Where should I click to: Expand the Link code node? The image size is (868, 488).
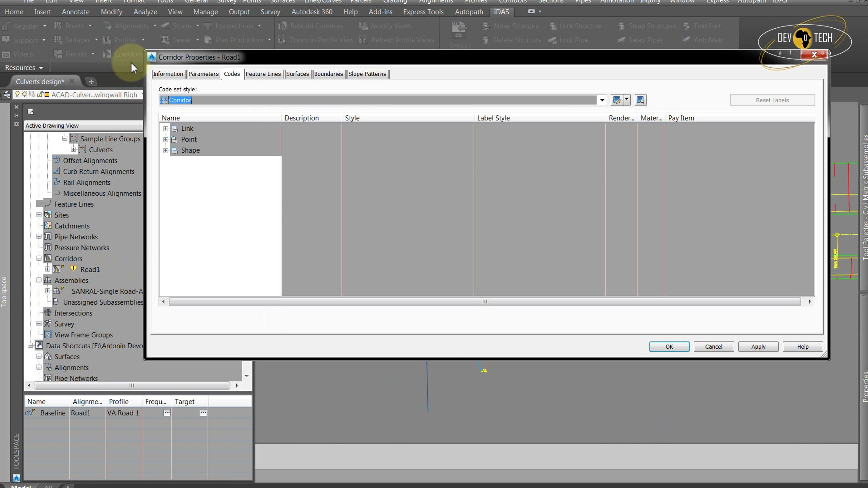166,129
